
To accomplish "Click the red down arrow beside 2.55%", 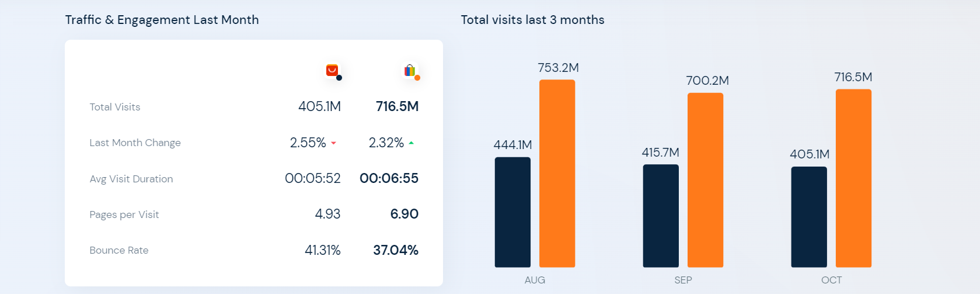I will tap(334, 143).
